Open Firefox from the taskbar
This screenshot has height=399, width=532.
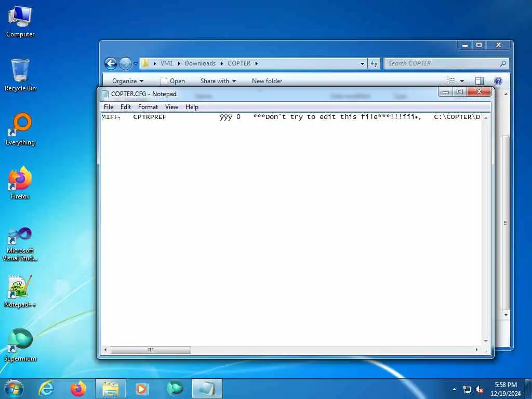tap(78, 389)
